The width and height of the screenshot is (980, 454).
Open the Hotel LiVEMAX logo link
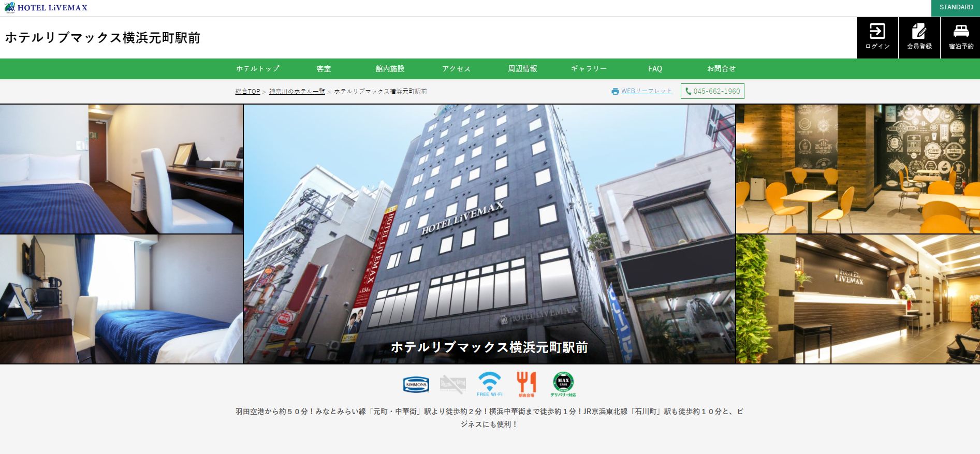(x=46, y=8)
